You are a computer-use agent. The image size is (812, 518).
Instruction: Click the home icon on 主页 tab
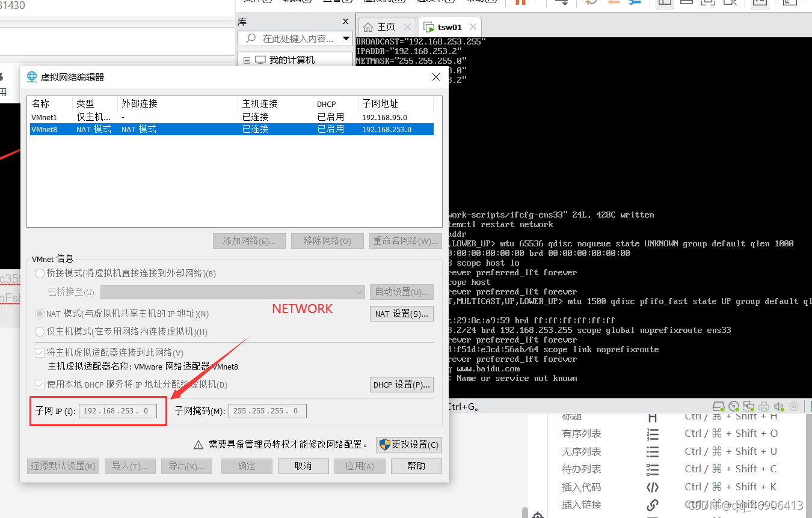[x=369, y=27]
